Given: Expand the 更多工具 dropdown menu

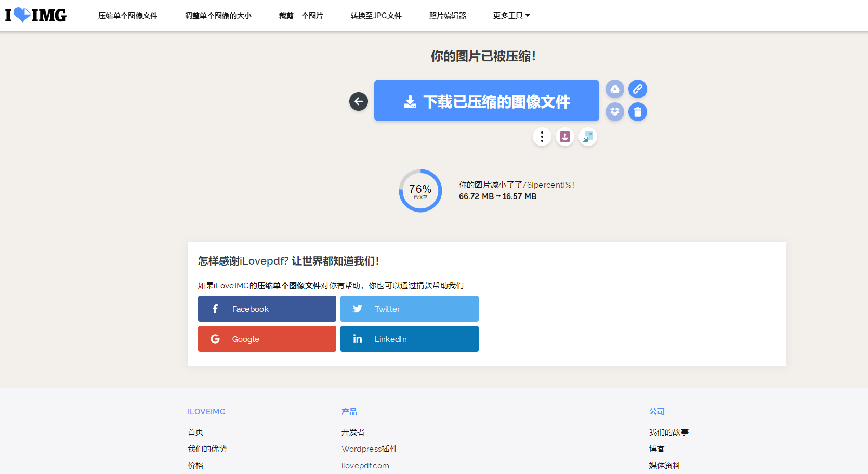Looking at the screenshot, I should tap(511, 16).
